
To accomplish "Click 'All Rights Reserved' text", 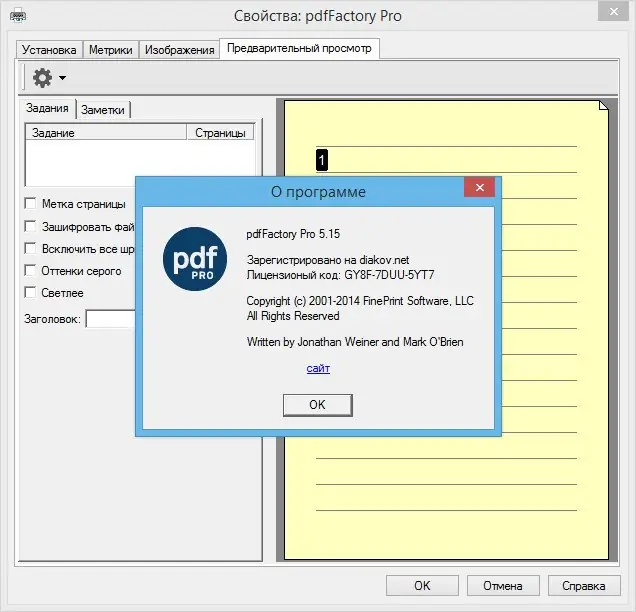I will point(293,316).
